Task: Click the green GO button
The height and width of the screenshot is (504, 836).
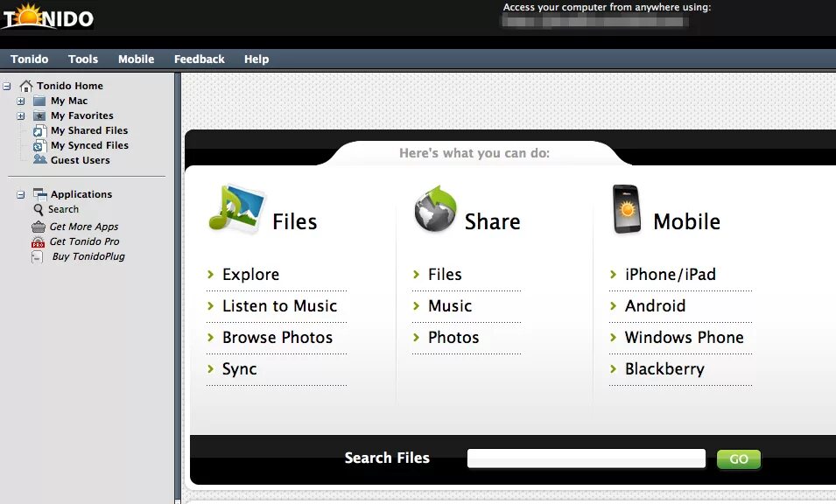Action: [x=739, y=459]
